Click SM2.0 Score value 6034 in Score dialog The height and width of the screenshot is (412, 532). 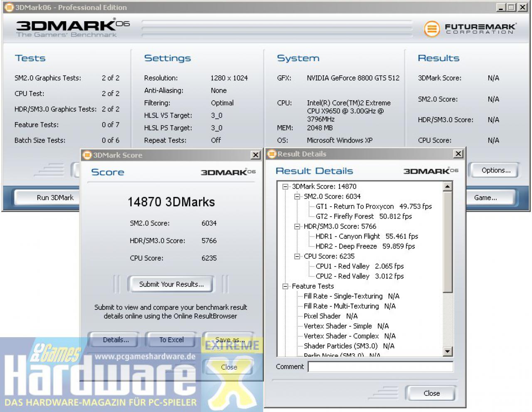[209, 223]
